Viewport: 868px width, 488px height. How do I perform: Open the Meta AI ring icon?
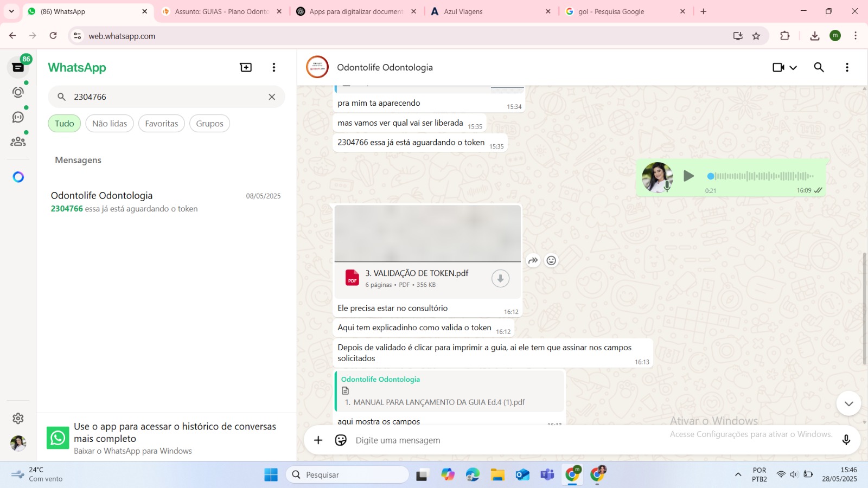coord(18,177)
